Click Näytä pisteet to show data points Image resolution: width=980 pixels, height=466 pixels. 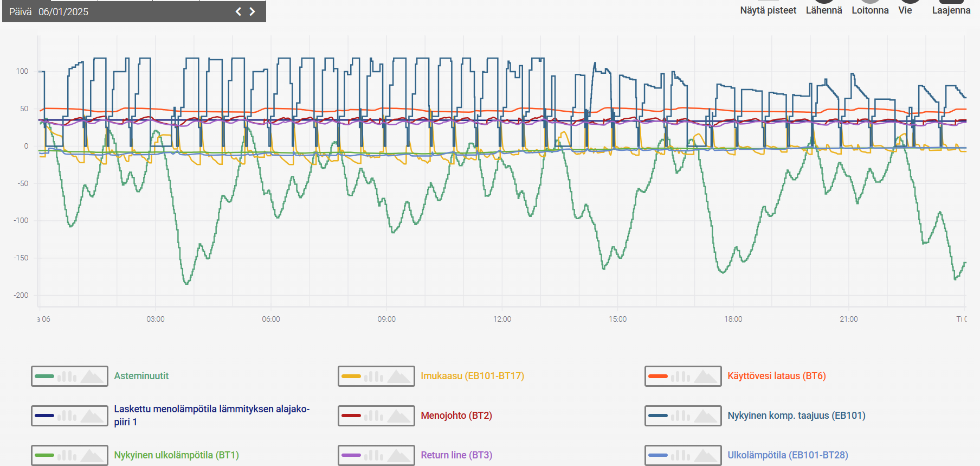[x=768, y=10]
